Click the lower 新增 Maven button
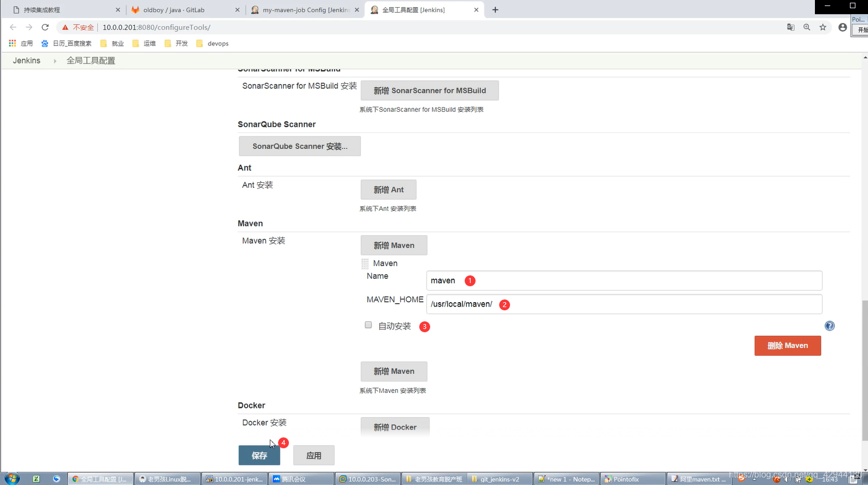Viewport: 868px width, 485px height. point(394,371)
